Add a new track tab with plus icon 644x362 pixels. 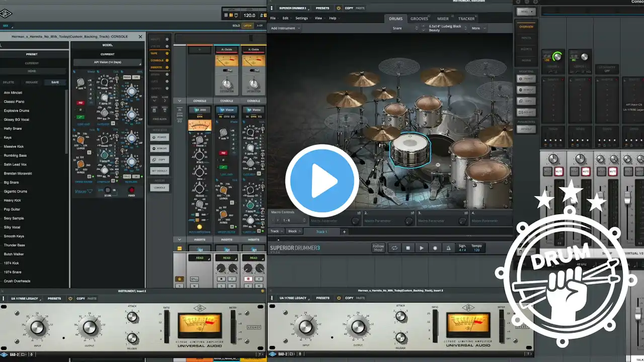point(345,232)
